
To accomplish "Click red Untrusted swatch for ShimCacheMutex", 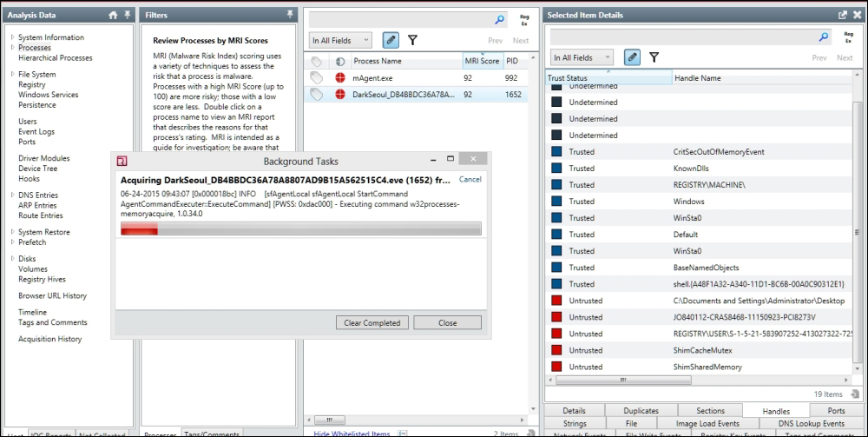I will (x=557, y=350).
